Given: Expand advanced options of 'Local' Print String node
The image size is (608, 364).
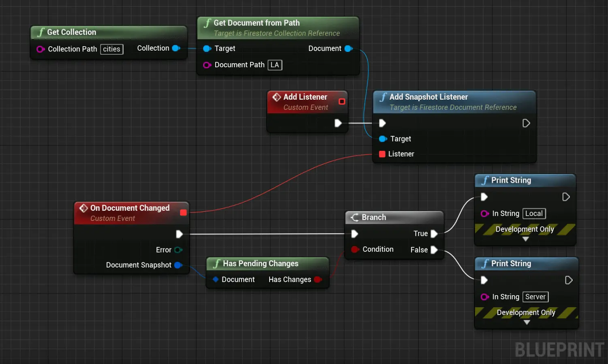Looking at the screenshot, I should [x=526, y=239].
